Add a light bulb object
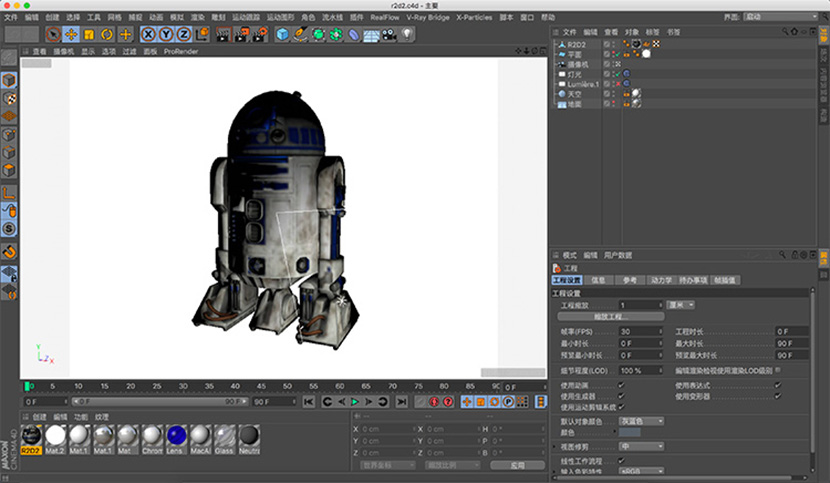 [407, 34]
